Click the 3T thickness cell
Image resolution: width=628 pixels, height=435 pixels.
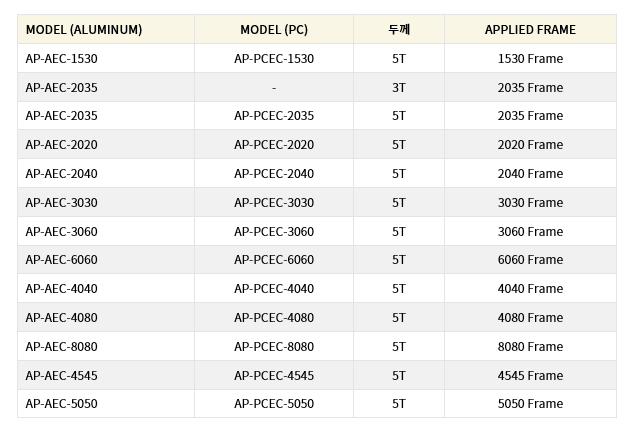[399, 87]
